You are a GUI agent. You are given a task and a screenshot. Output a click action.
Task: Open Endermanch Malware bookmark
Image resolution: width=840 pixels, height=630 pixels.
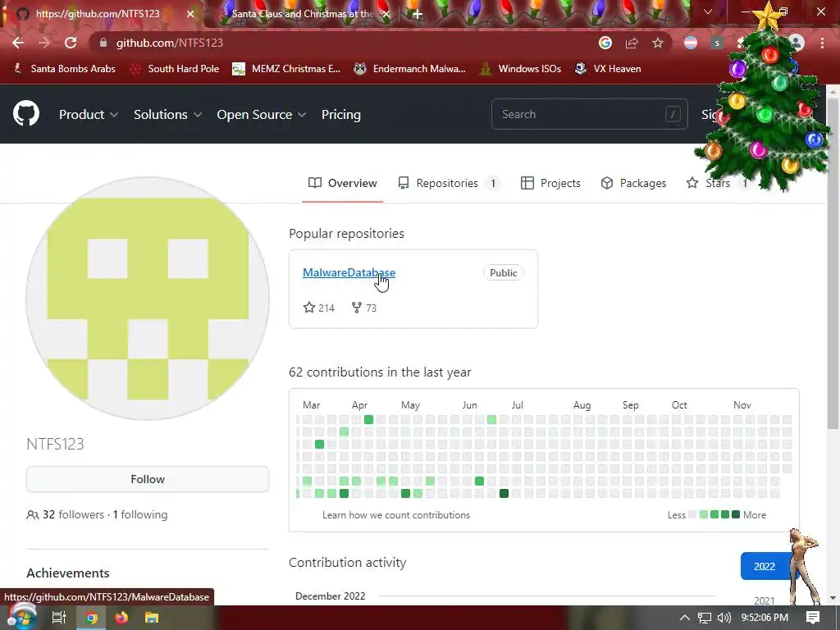click(x=410, y=69)
